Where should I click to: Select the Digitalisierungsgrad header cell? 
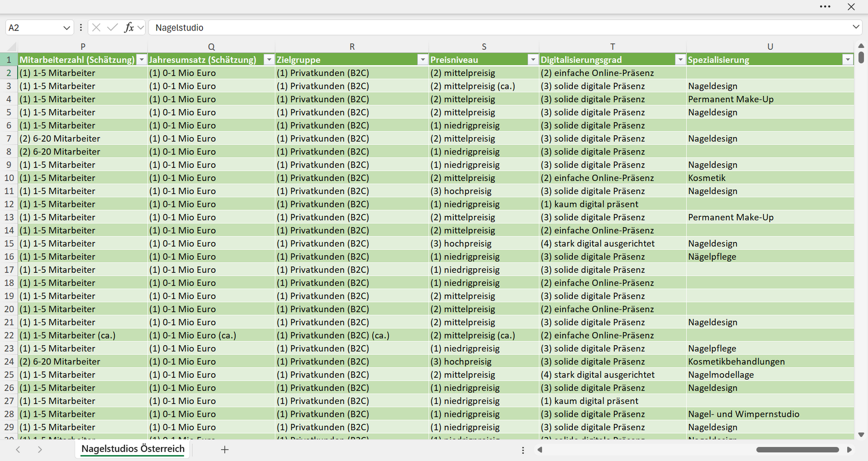[x=613, y=60]
